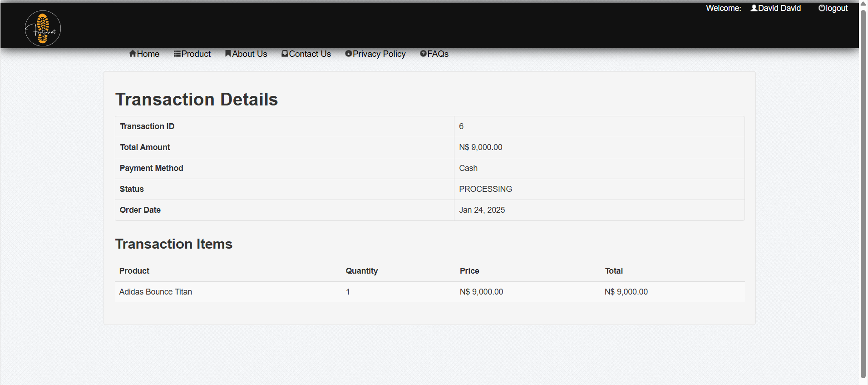
Task: Click the info icon beside Privacy Policy
Action: tap(349, 54)
